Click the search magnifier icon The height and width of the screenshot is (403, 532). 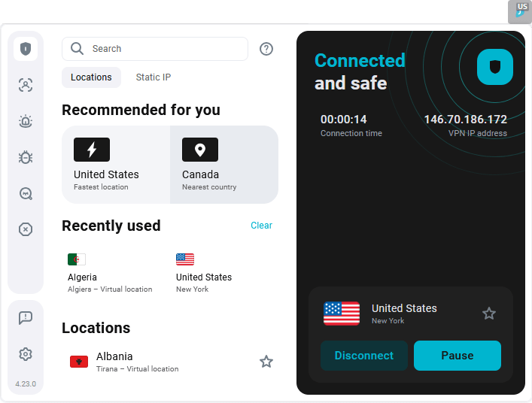coord(77,49)
